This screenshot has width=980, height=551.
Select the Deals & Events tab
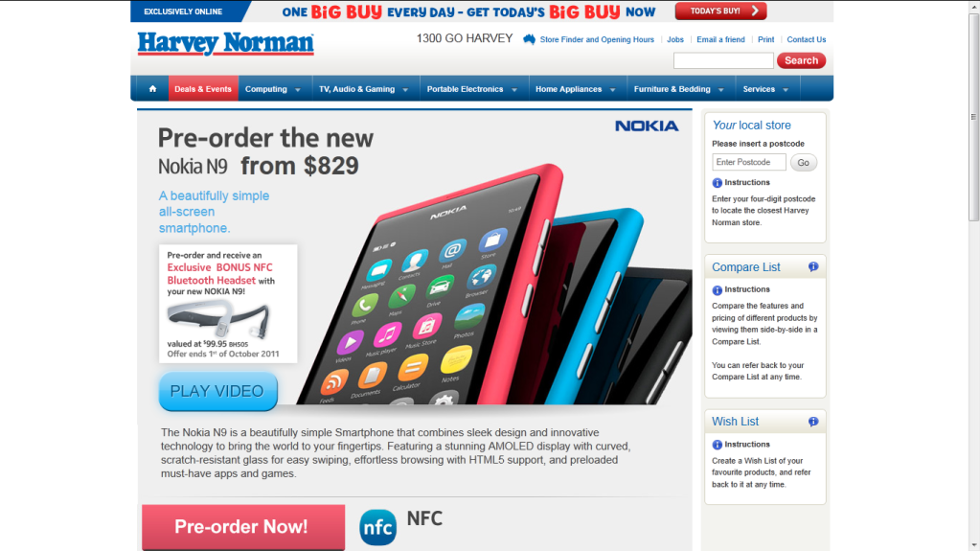tap(203, 89)
